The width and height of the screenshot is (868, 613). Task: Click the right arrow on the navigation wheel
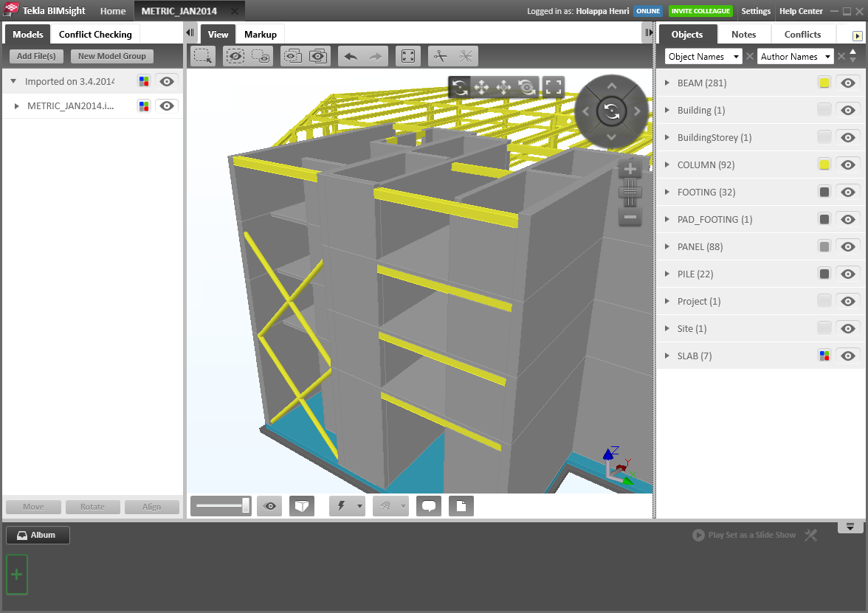[637, 111]
